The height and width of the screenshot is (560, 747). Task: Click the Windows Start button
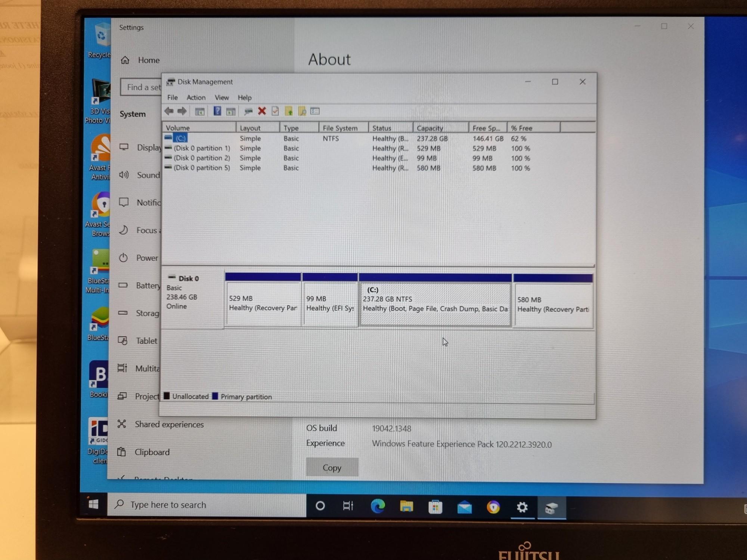(93, 504)
